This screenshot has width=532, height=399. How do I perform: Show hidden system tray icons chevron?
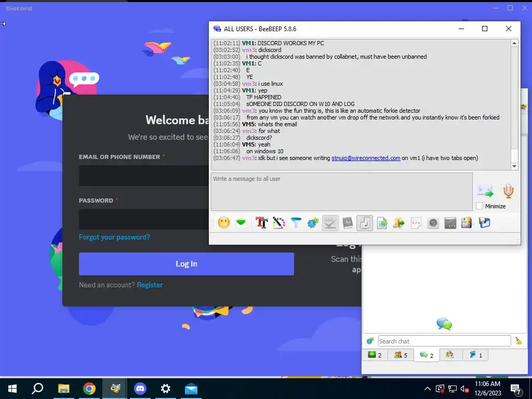[428, 389]
